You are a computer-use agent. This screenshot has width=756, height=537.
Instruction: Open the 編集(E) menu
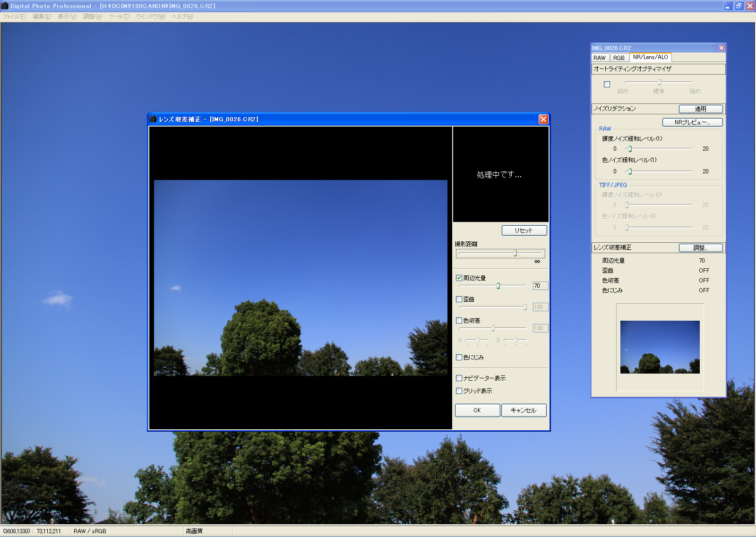42,17
